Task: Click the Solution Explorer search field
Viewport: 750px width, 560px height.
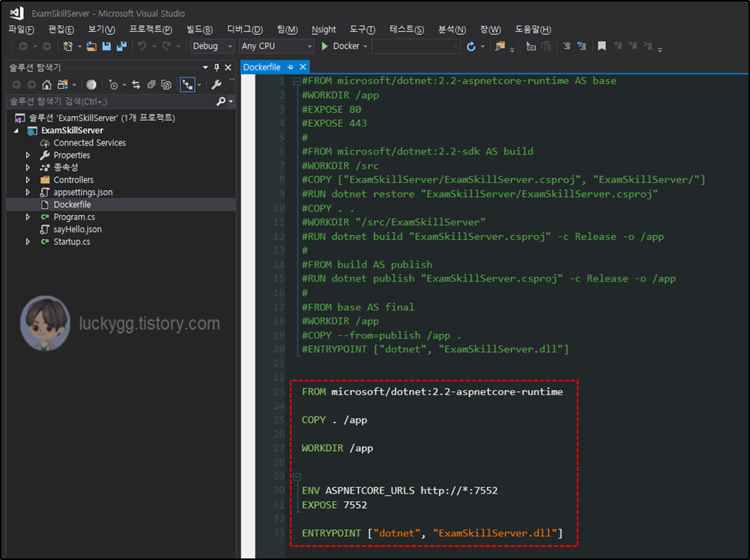Action: point(111,101)
